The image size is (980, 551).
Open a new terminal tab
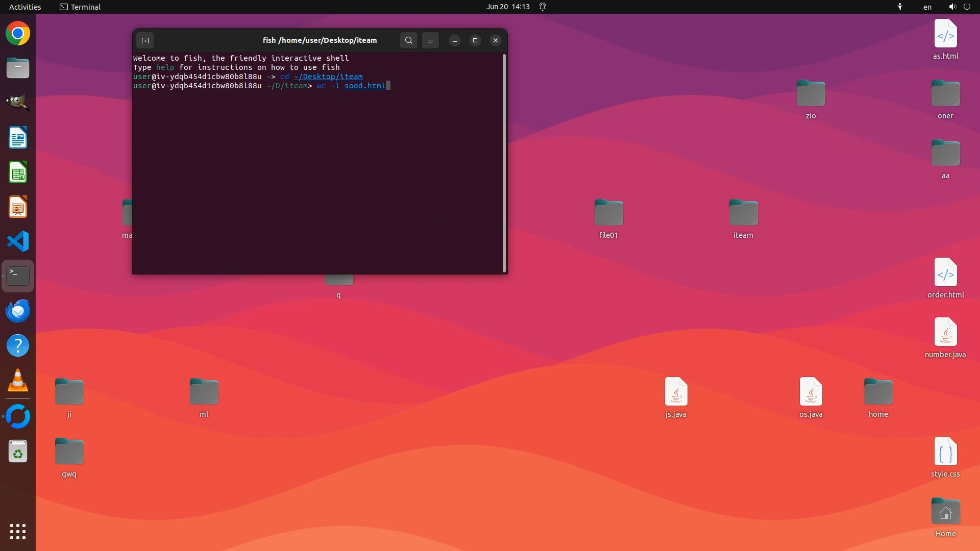pyautogui.click(x=145, y=40)
